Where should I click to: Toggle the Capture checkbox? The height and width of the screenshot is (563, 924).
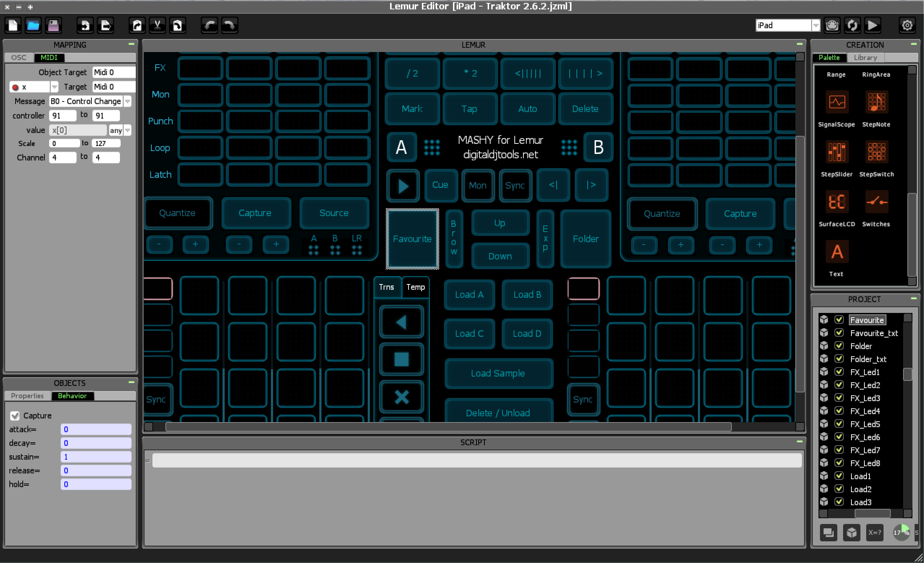(x=14, y=416)
